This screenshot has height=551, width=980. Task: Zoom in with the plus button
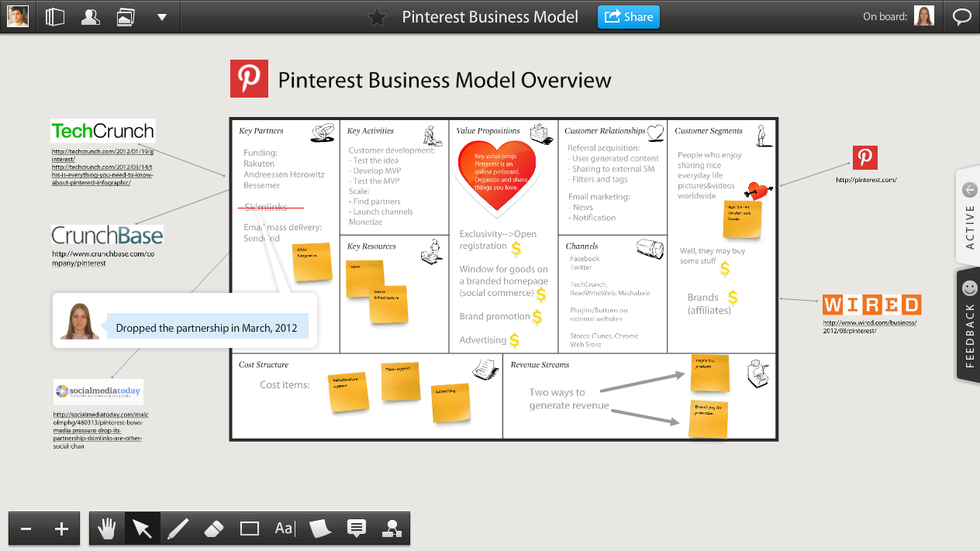tap(62, 529)
